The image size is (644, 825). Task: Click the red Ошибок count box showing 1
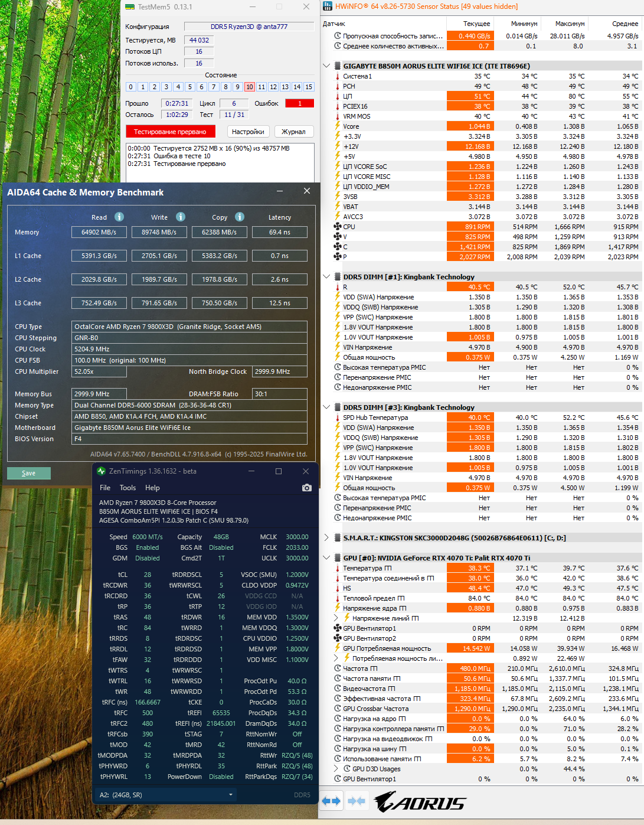coord(299,103)
